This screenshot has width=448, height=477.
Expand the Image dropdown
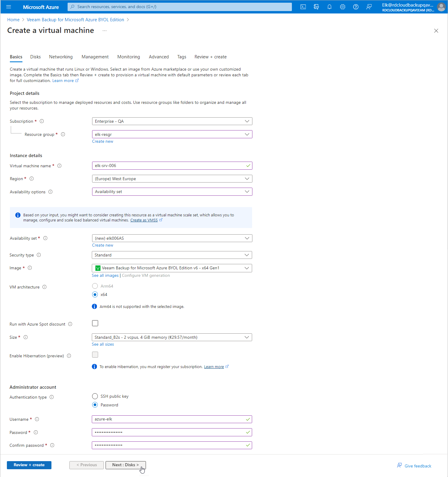pyautogui.click(x=172, y=268)
